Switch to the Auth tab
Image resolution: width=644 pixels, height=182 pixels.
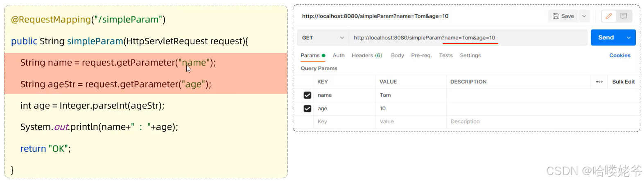339,55
